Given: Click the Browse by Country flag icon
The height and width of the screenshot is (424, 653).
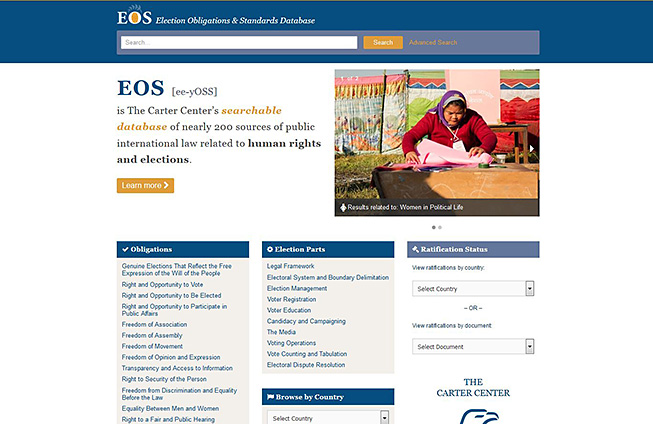Looking at the screenshot, I should [270, 397].
